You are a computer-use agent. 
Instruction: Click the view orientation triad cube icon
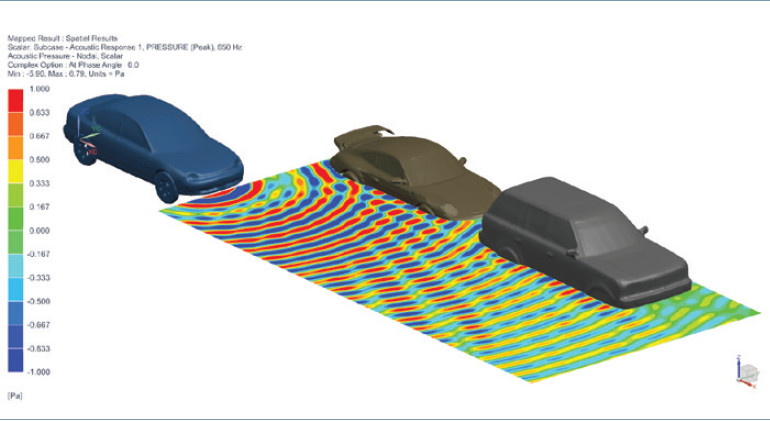(x=746, y=371)
